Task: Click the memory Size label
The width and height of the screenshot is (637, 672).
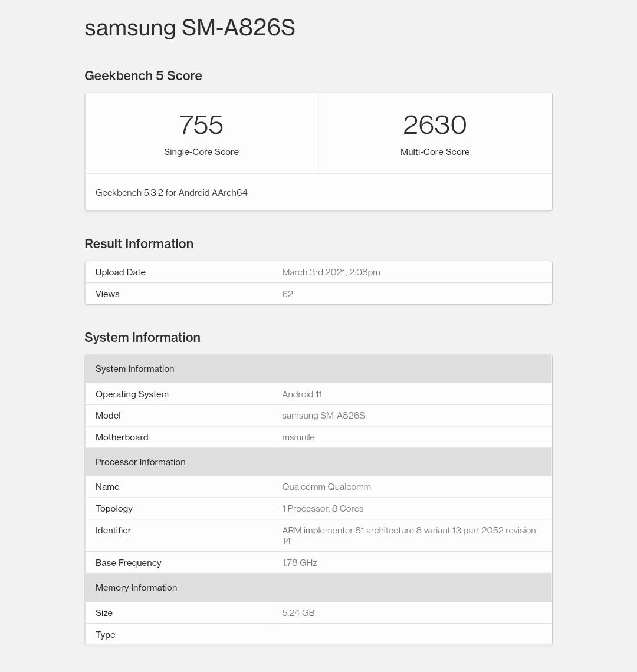Action: tap(104, 613)
